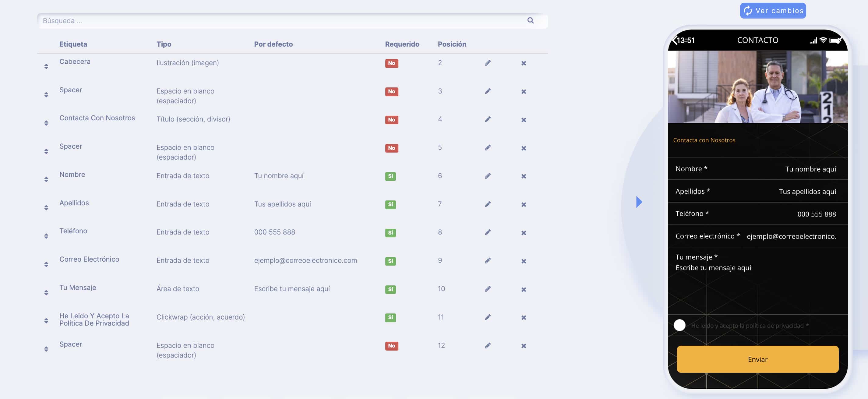Viewport: 868px width, 399px height.
Task: Toggle the privacy policy acceptance radio in preview
Action: tap(679, 325)
